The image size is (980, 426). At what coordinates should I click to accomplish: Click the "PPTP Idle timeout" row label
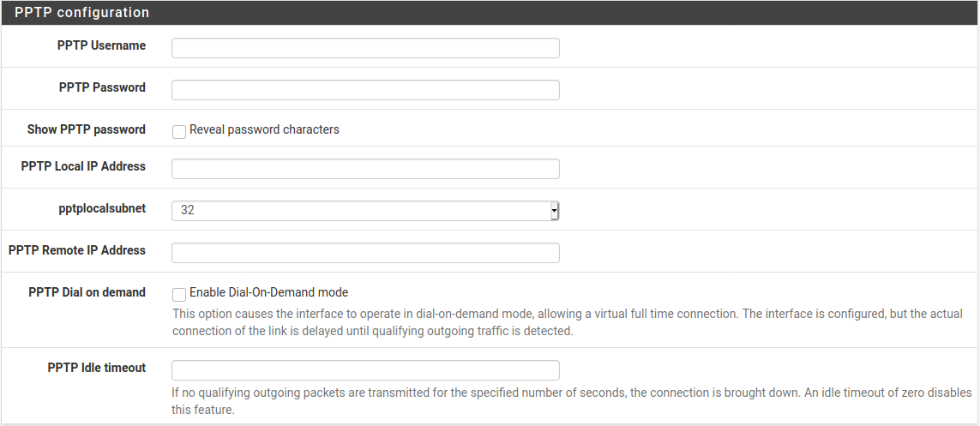97,369
